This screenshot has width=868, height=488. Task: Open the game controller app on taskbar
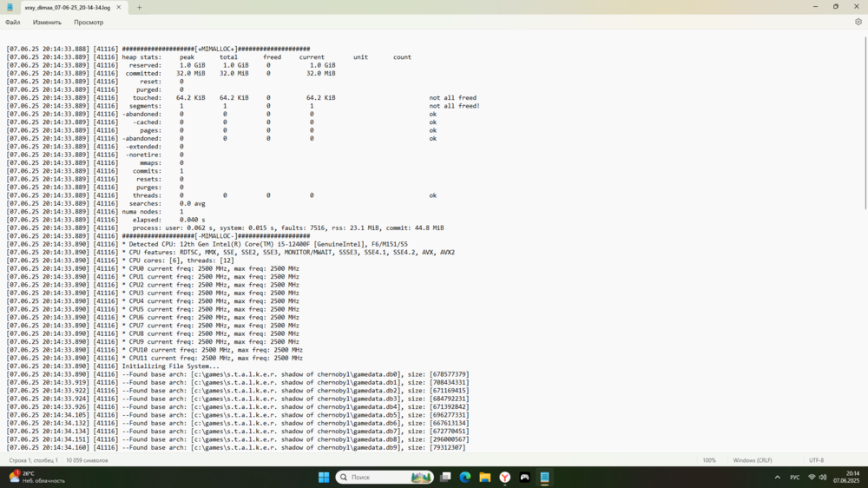(x=525, y=477)
